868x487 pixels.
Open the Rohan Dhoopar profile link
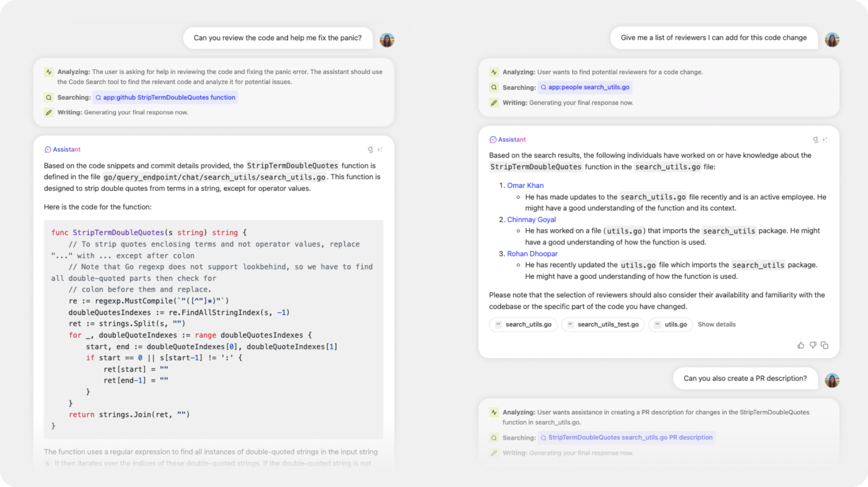532,254
